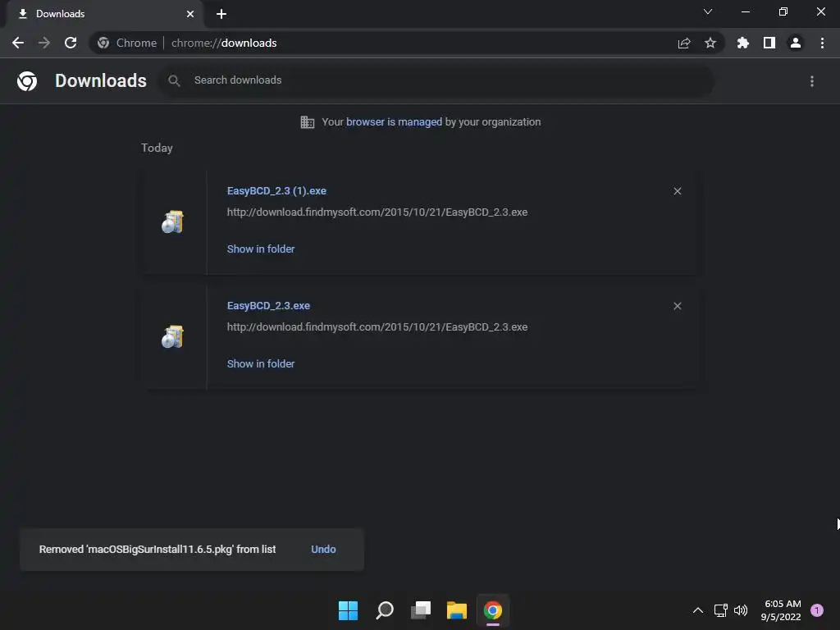Click the second download's source URL text

click(377, 326)
